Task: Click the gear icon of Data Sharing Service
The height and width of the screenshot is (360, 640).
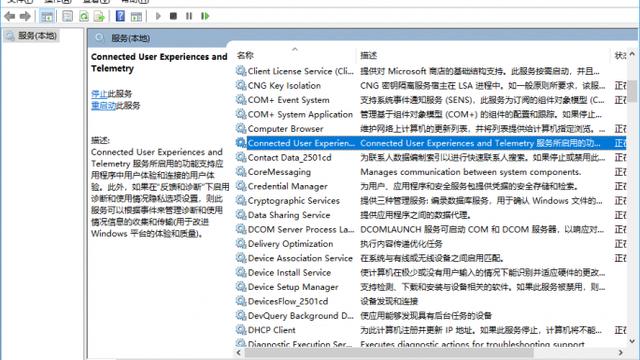Action: tap(241, 215)
